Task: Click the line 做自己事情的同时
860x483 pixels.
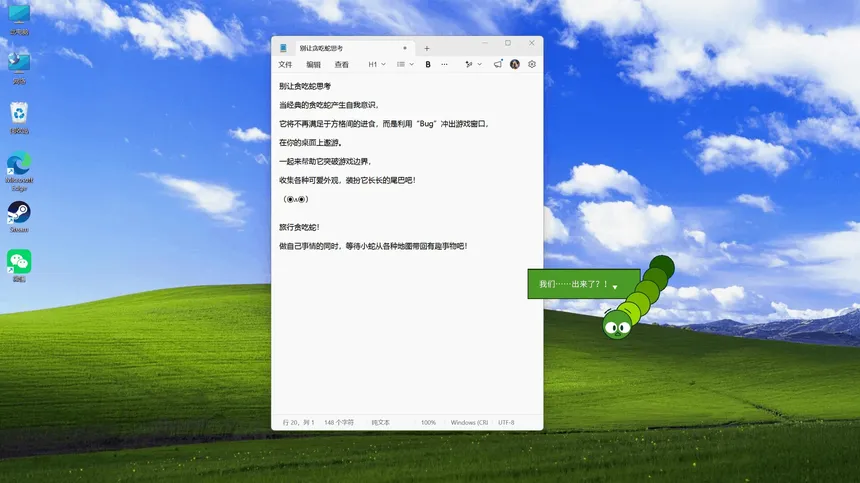Action: coord(374,246)
